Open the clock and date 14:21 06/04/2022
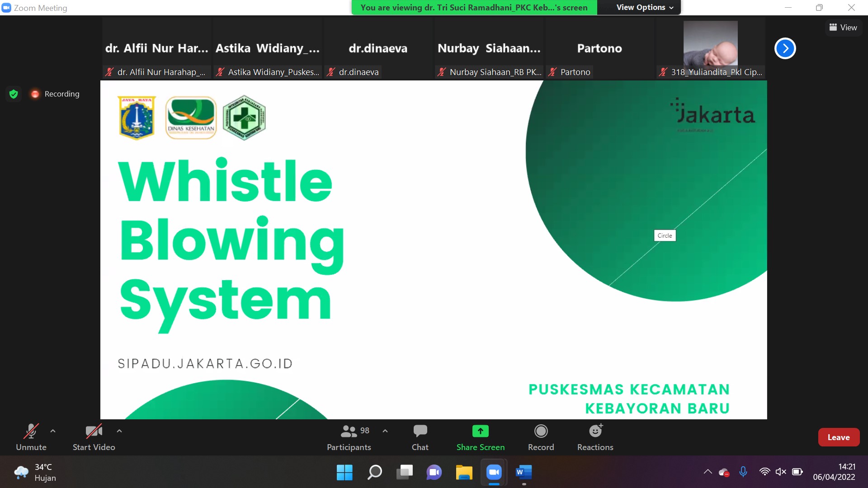The image size is (868, 488). pyautogui.click(x=834, y=472)
